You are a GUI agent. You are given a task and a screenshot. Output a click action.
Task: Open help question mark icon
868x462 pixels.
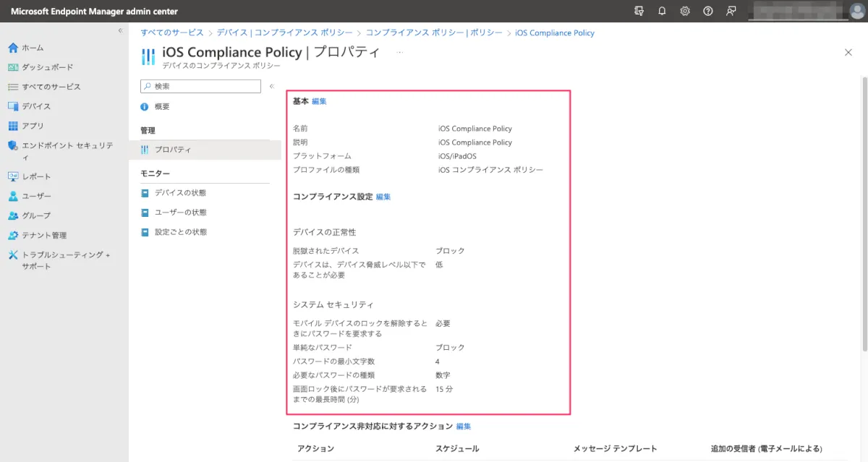(x=708, y=11)
